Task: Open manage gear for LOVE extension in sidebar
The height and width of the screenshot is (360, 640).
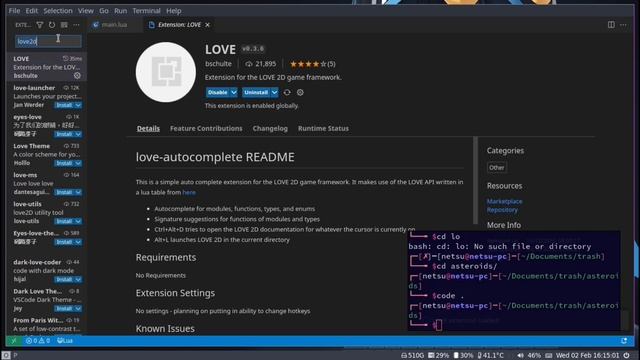Action: 77,76
